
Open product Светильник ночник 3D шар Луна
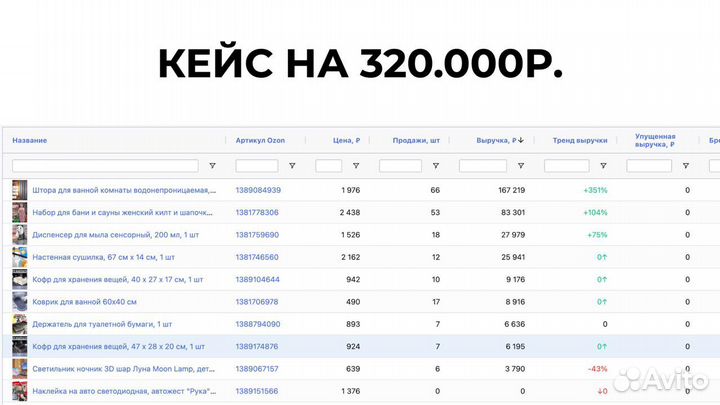[124, 369]
